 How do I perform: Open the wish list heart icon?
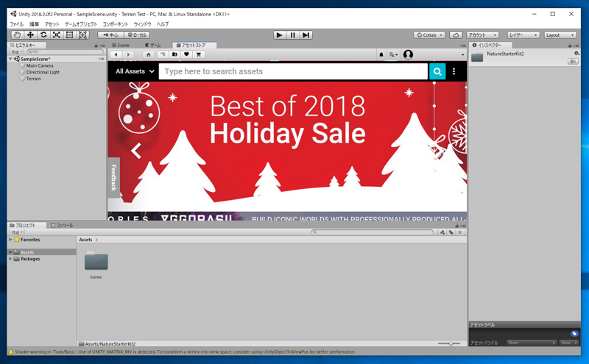187,55
